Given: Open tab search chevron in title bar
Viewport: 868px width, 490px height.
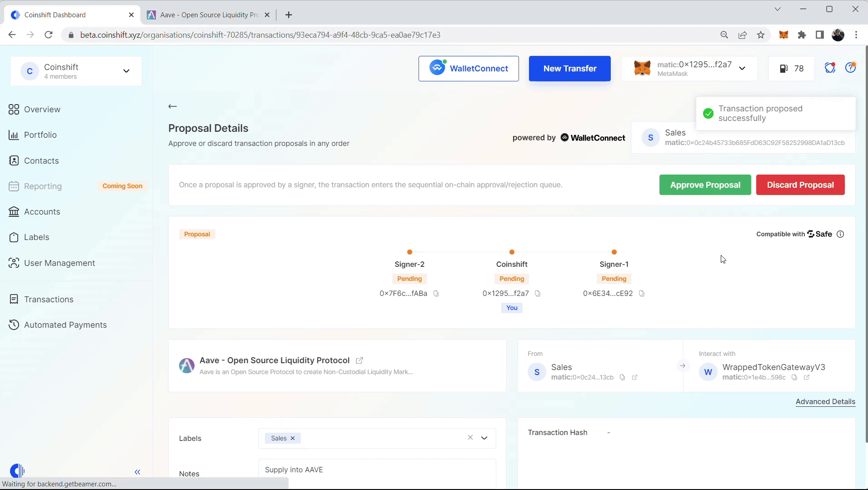Looking at the screenshot, I should tap(778, 9).
